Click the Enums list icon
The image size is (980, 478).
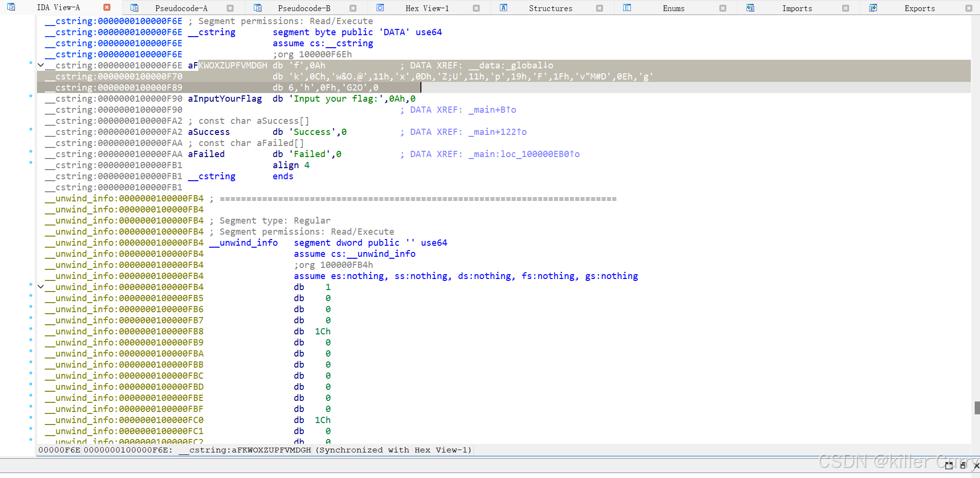[x=627, y=8]
